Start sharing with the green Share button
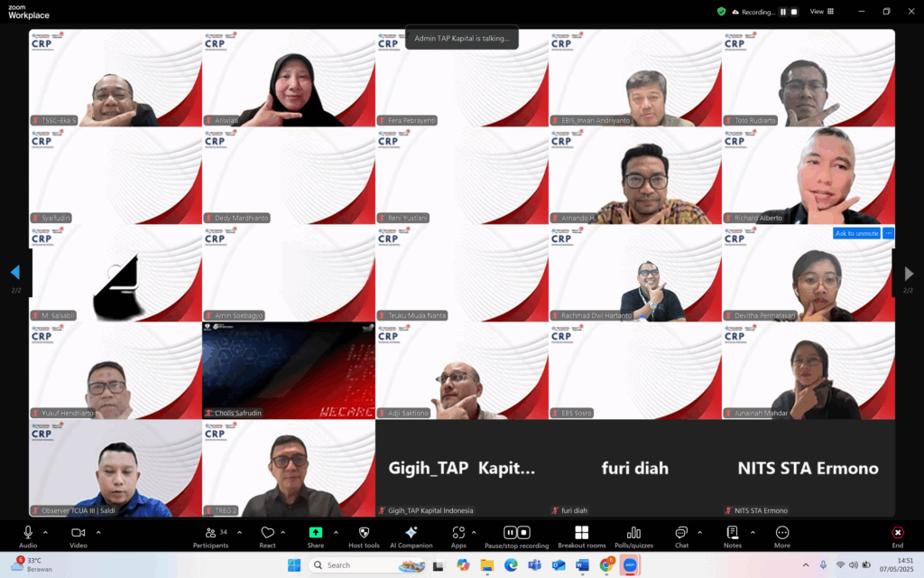Viewport: 924px width, 578px height. pos(316,536)
